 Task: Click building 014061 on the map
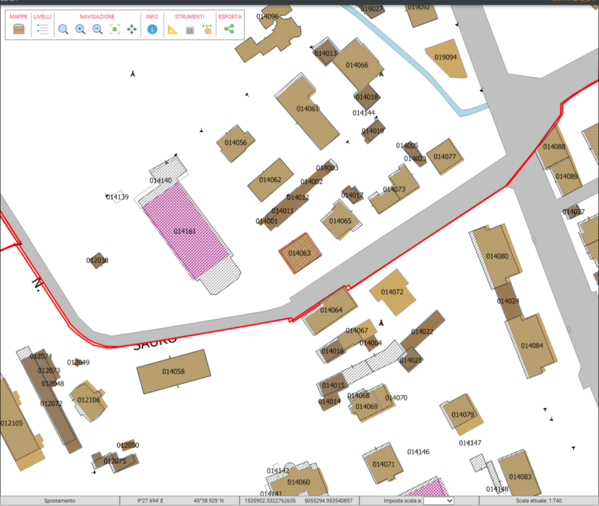(307, 111)
